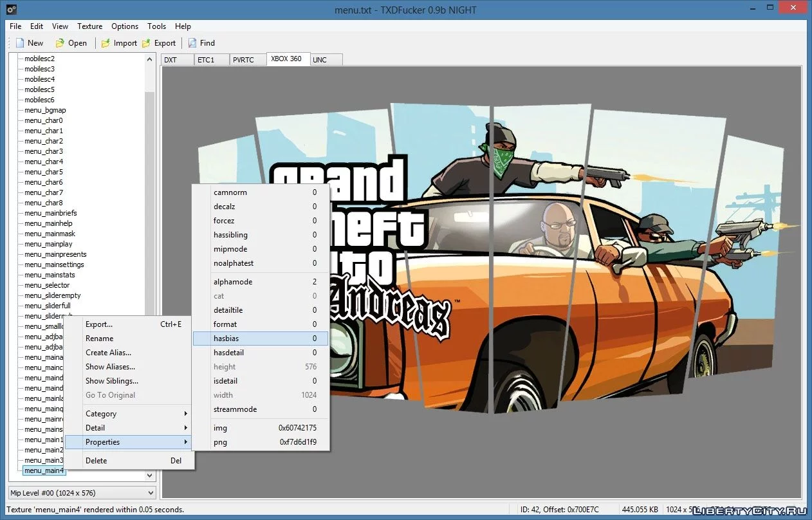The width and height of the screenshot is (812, 520).
Task: Select the format property
Action: click(x=261, y=324)
